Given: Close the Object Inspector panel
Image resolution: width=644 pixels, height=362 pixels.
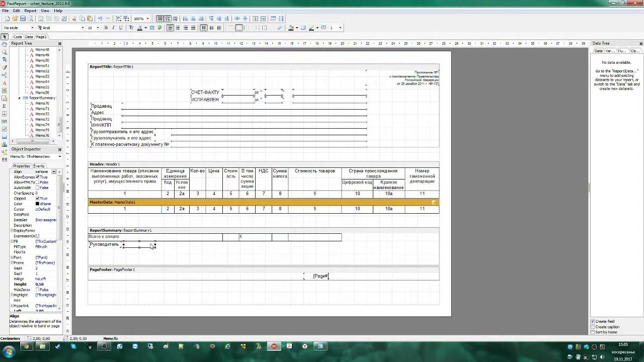Looking at the screenshot, I should click(59, 149).
